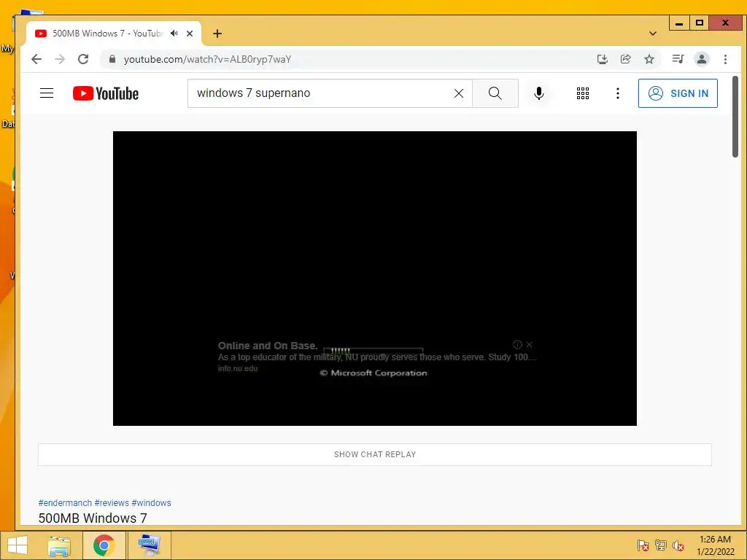Viewport: 747px width, 560px height.
Task: Open the Chrome profile avatar
Action: coord(702,59)
